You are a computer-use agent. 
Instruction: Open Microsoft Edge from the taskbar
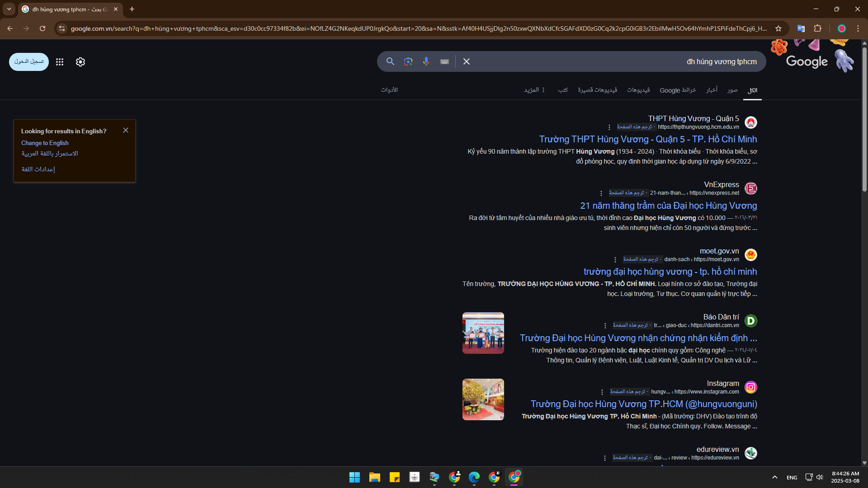point(474,477)
